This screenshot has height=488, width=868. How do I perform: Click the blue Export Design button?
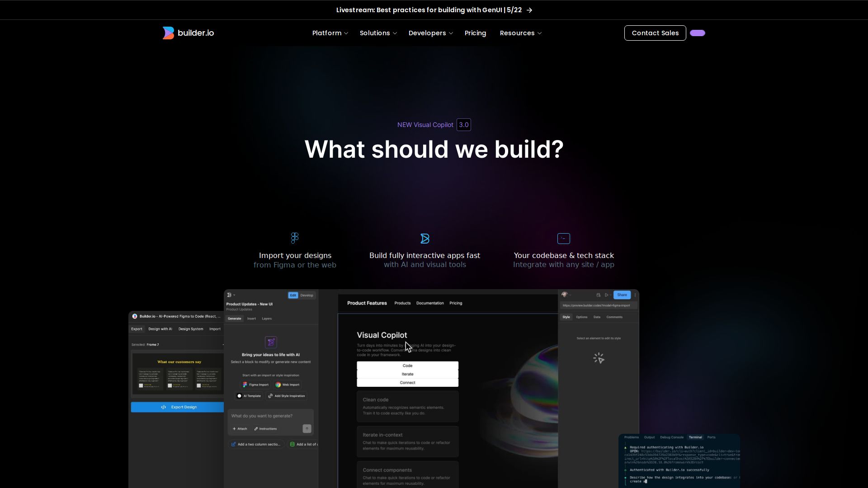point(177,407)
